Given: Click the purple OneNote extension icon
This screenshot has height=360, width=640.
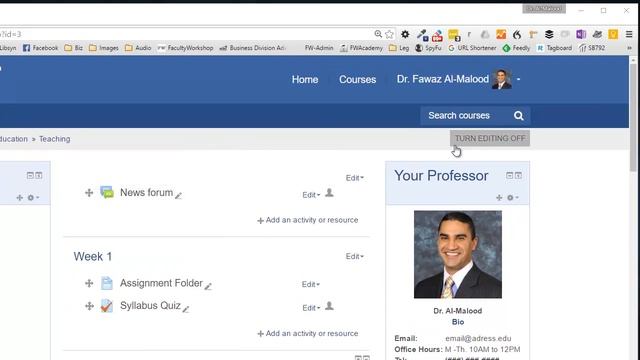Looking at the screenshot, I should point(581,35).
